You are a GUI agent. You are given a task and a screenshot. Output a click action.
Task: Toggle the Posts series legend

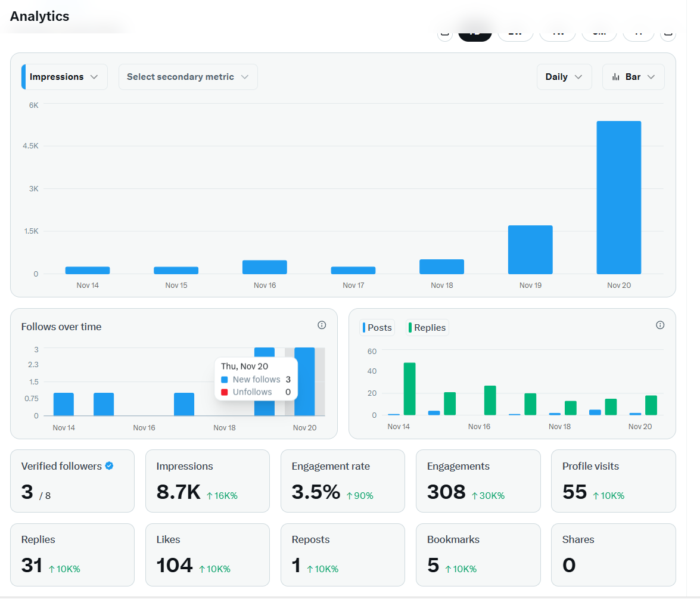377,327
